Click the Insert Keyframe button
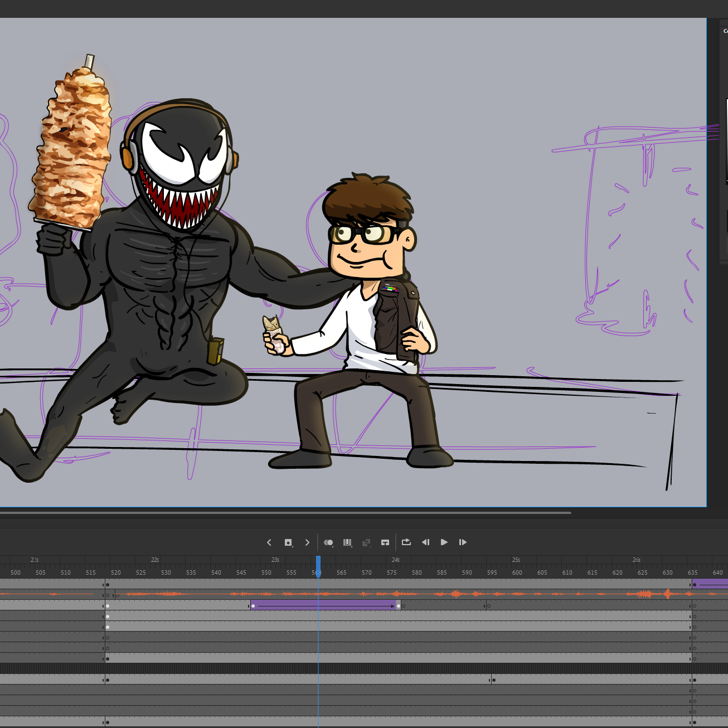This screenshot has height=728, width=728. point(288,542)
